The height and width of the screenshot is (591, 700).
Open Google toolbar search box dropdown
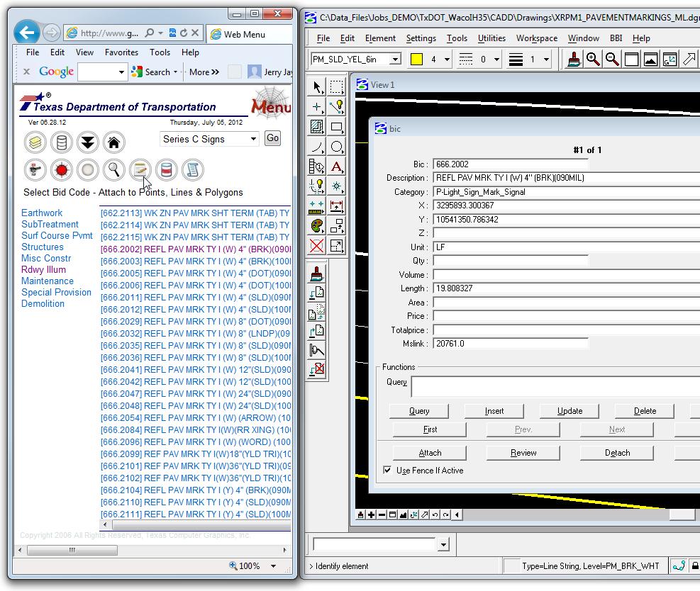[x=121, y=72]
